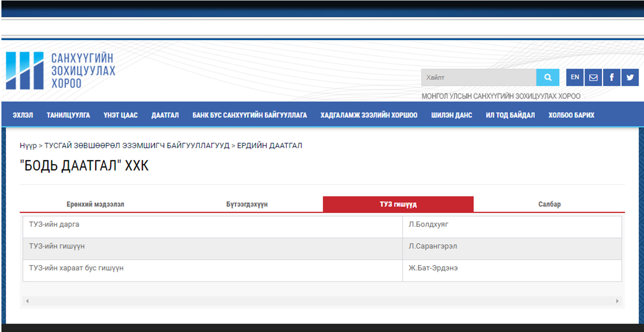Select the ТУЗ гишүүд tab
The width and height of the screenshot is (644, 332).
coord(398,204)
